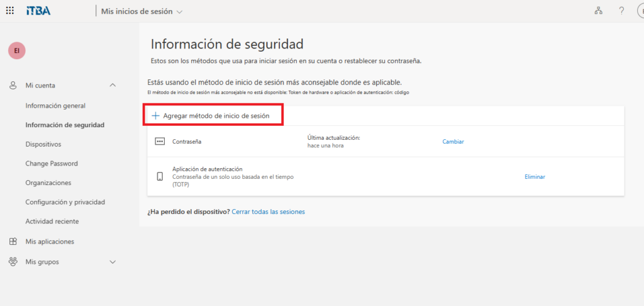This screenshot has height=306, width=644.
Task: Click the Mis grupos people icon
Action: [13, 262]
